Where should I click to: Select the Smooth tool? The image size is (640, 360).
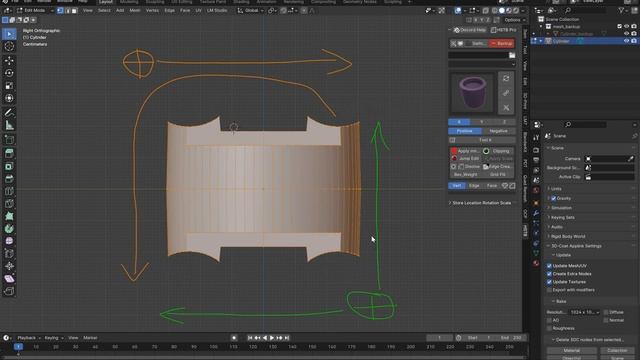point(9,241)
